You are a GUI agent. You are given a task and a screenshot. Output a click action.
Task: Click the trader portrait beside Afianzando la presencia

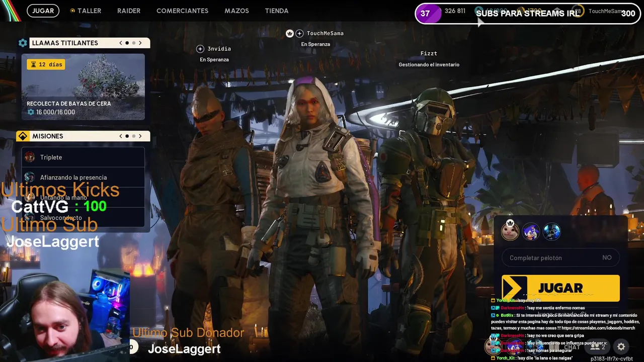pyautogui.click(x=30, y=177)
